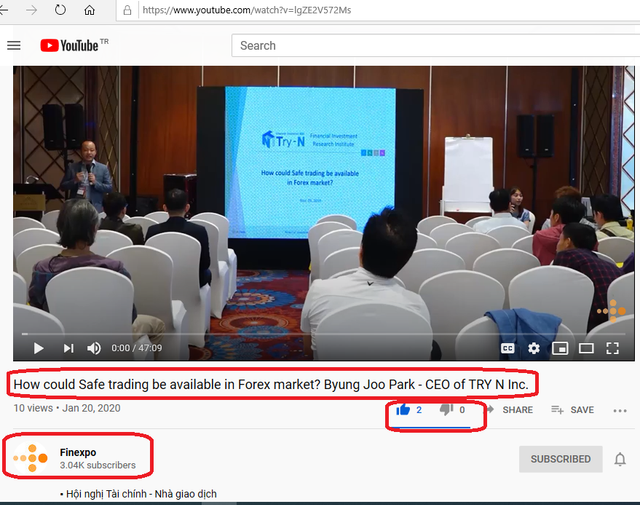Open Finexpo channel avatar
Image resolution: width=640 pixels, height=505 pixels.
[31, 458]
